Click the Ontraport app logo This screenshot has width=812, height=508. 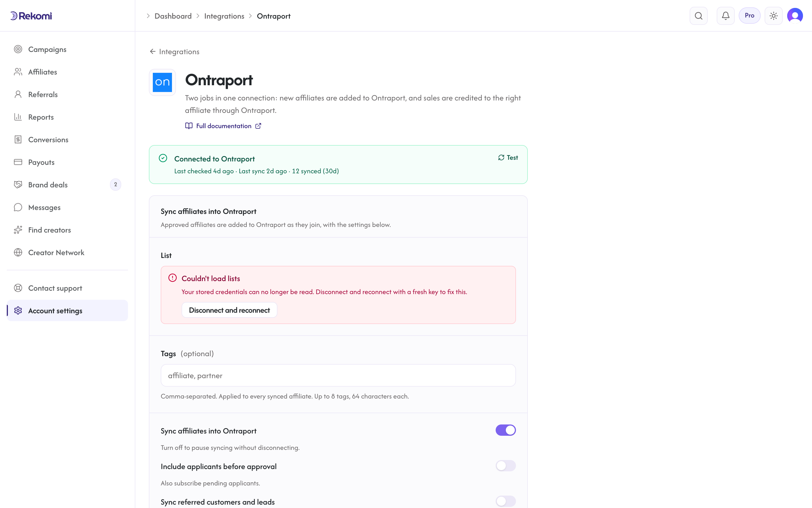(x=162, y=82)
